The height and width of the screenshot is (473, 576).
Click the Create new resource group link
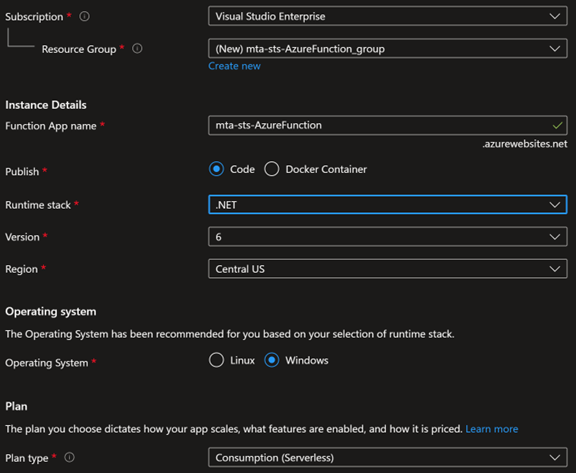234,66
